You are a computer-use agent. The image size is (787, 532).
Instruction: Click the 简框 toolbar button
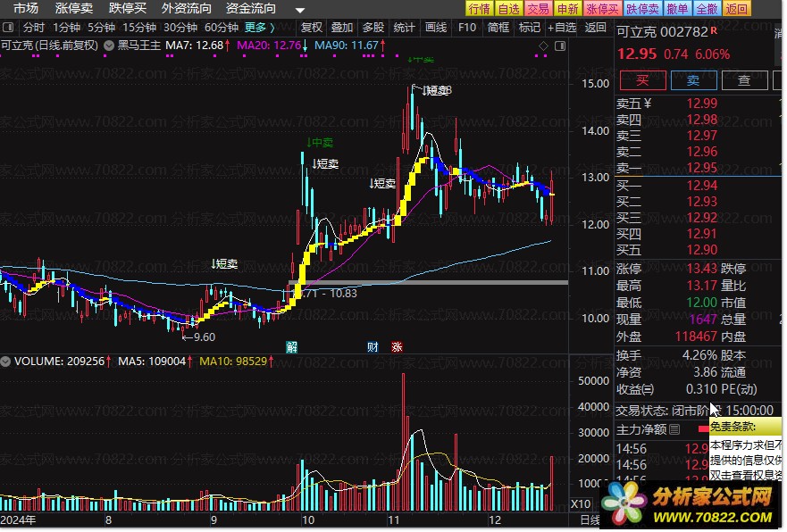click(498, 28)
